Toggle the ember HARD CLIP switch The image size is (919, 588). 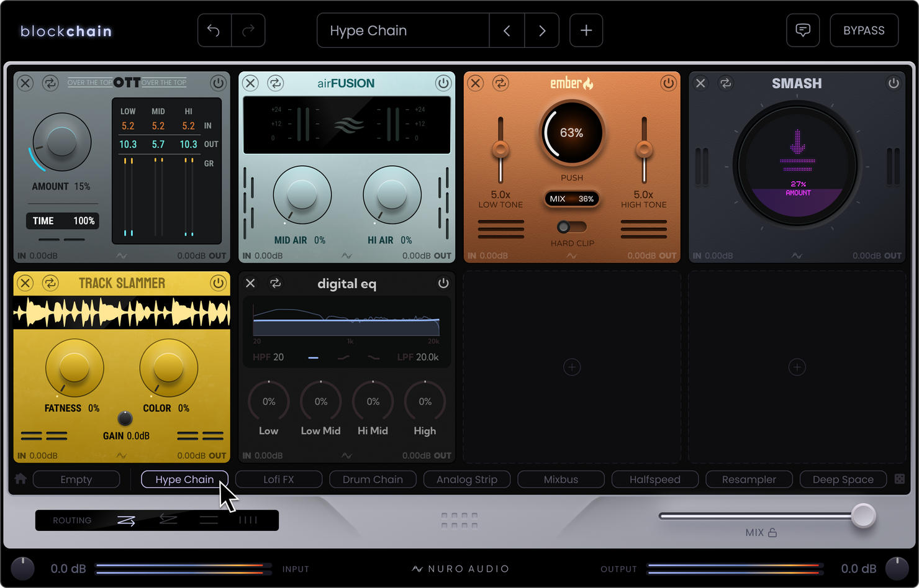571,227
